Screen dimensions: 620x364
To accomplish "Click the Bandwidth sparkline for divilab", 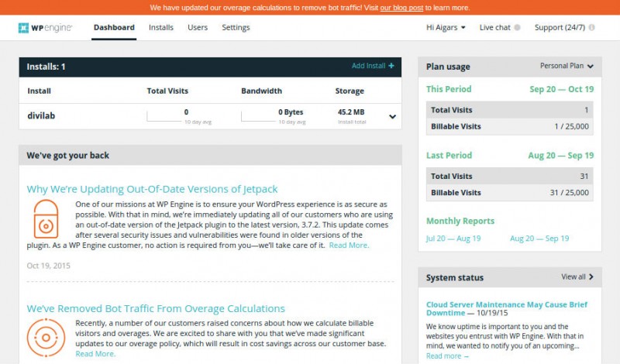I will point(258,116).
